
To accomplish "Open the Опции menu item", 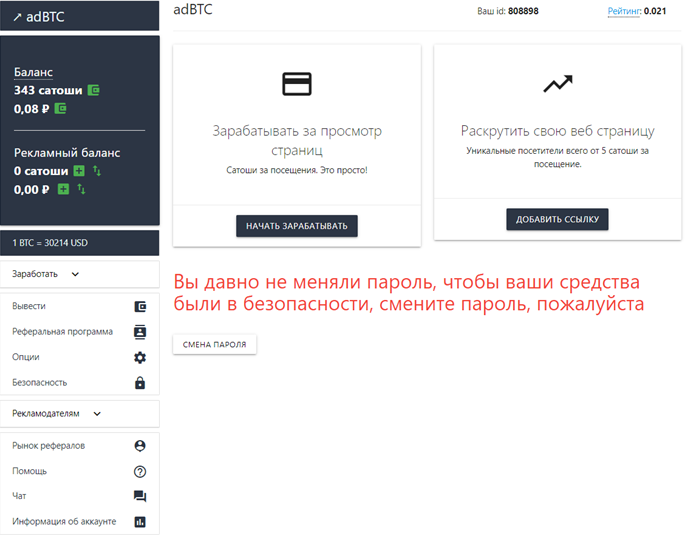I will pyautogui.click(x=80, y=357).
